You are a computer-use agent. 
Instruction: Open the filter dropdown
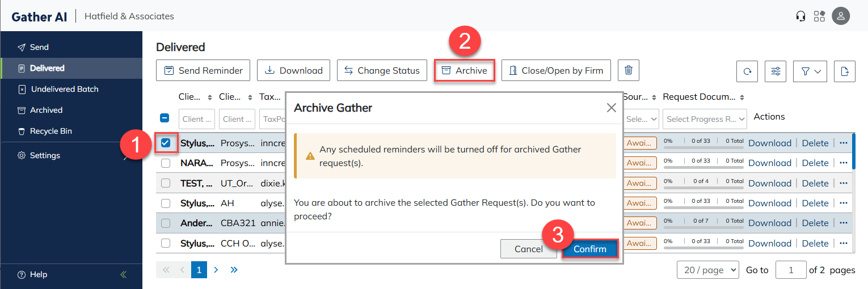(810, 71)
